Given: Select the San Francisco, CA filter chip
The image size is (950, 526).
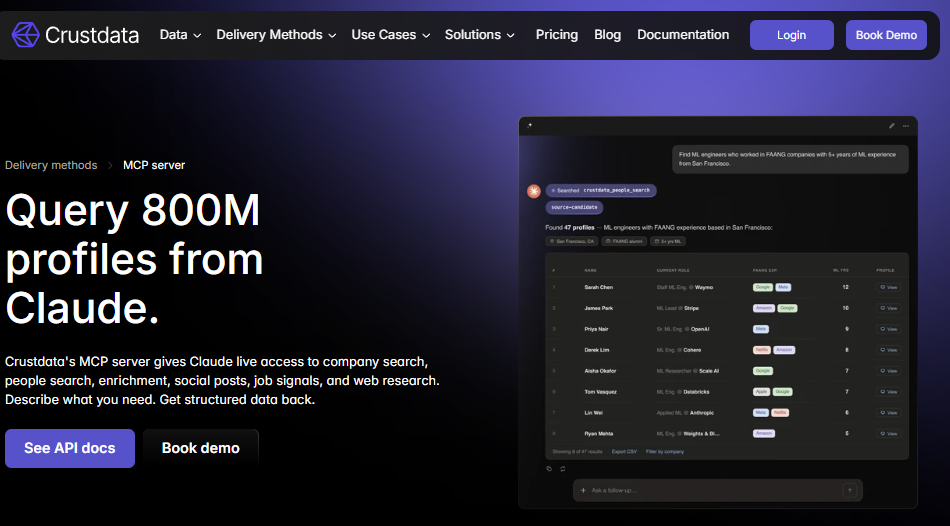Looking at the screenshot, I should (571, 241).
